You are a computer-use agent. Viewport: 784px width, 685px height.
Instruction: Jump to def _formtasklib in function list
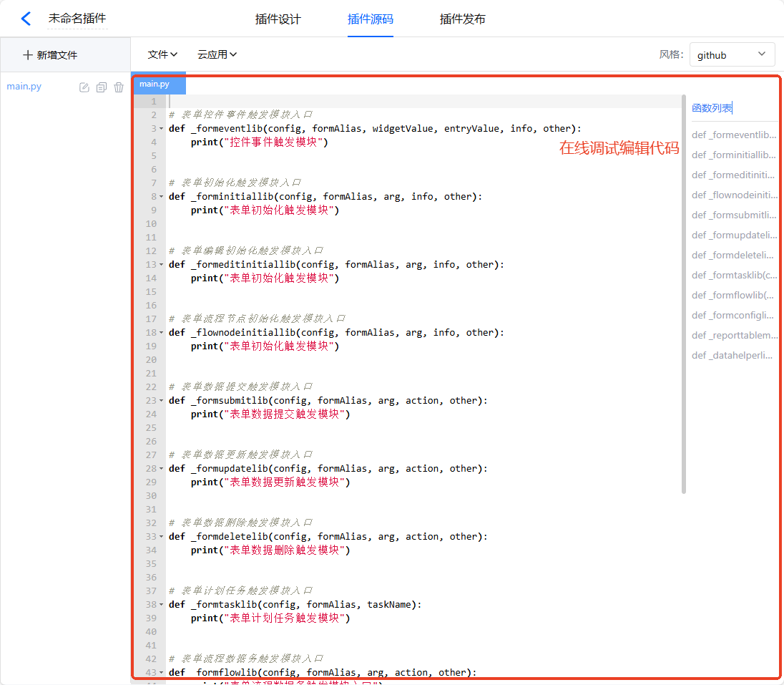[733, 275]
